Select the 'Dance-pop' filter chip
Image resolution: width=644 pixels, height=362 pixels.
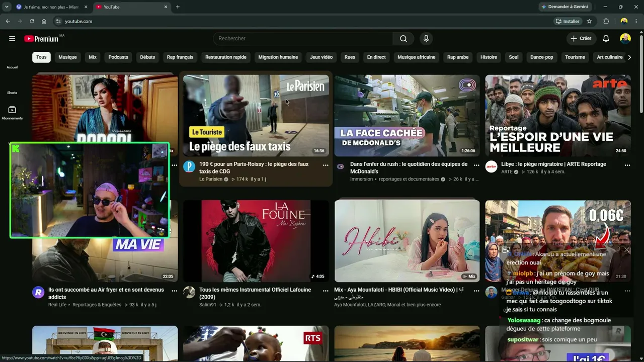coord(542,57)
